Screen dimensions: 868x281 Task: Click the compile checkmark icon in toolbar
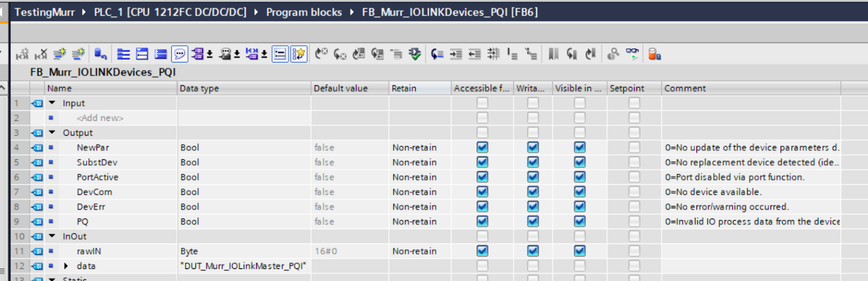point(415,54)
